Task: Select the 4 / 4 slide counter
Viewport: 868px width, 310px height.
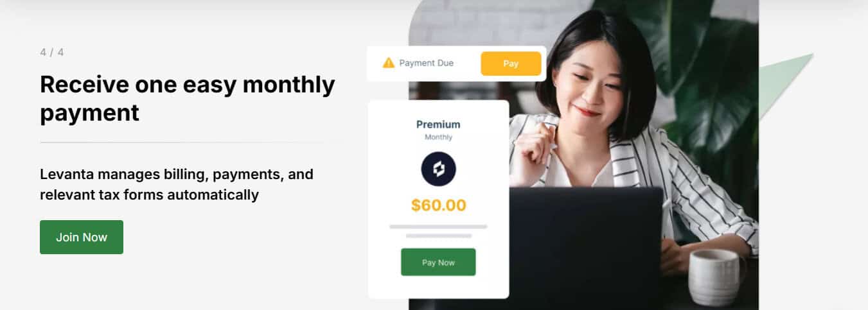Action: tap(52, 53)
